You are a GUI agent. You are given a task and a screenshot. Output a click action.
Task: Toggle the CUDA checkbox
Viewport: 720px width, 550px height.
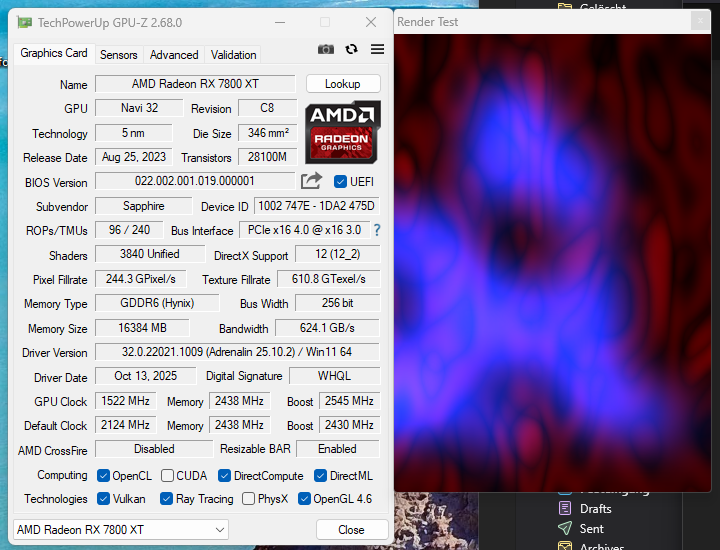pos(167,476)
